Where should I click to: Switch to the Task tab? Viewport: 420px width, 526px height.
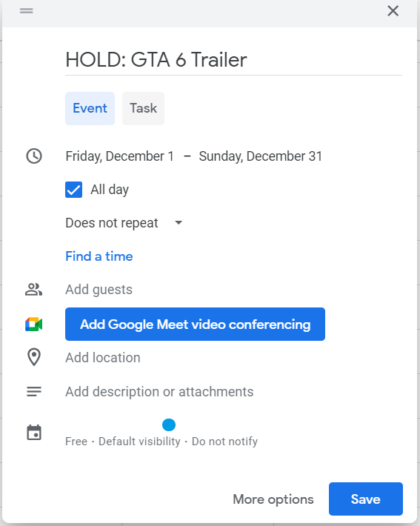pos(143,108)
